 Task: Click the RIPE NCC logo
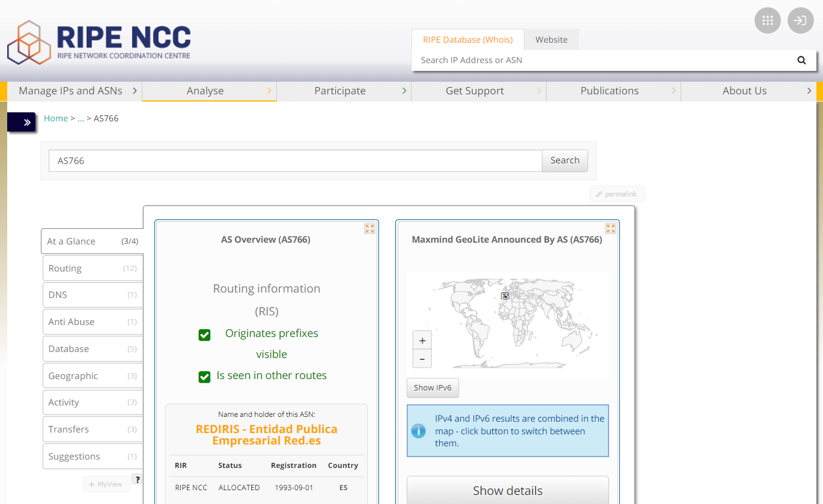coord(99,43)
